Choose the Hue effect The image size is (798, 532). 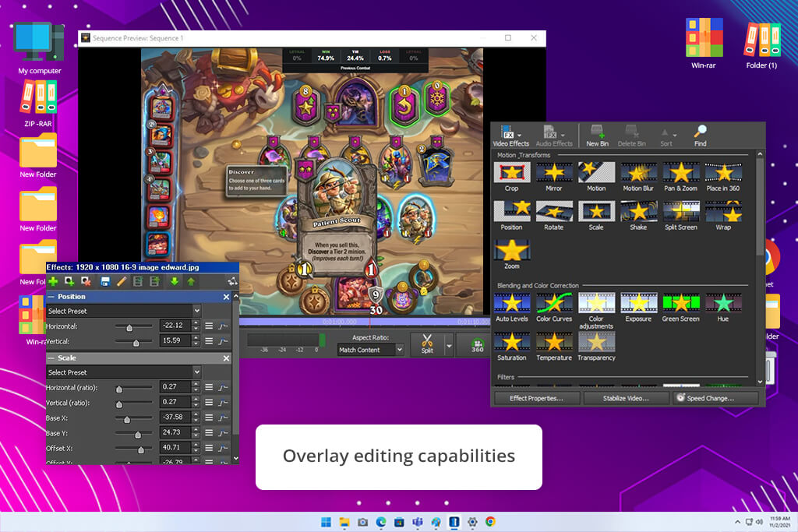point(722,307)
